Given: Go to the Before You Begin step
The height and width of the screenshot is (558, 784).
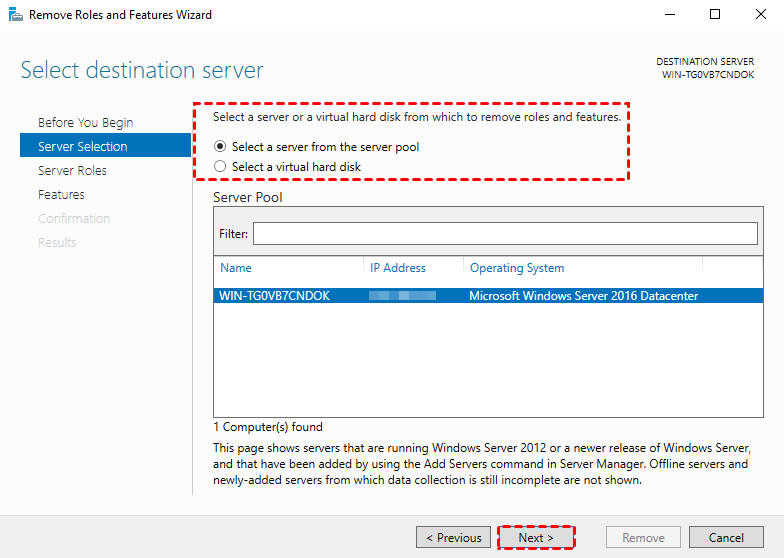Looking at the screenshot, I should point(85,122).
